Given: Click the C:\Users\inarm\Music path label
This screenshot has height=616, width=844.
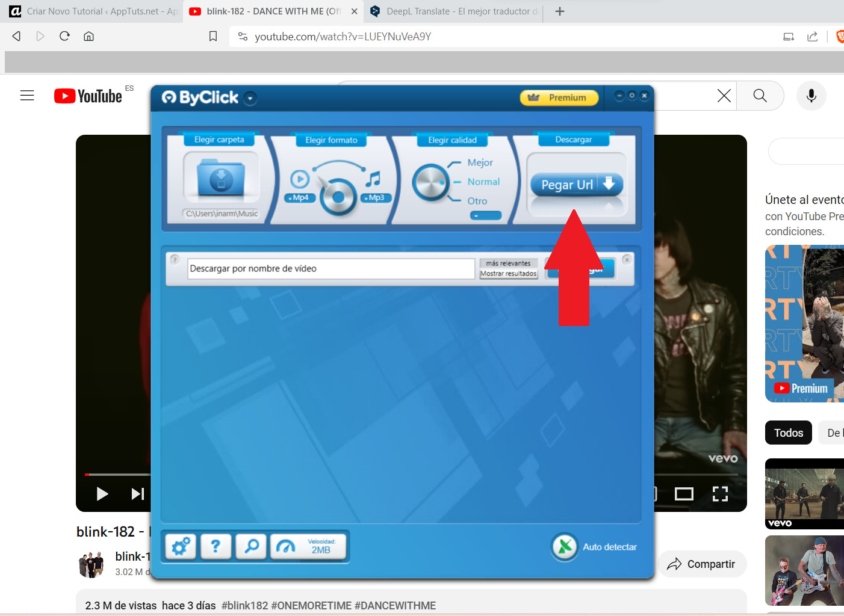Looking at the screenshot, I should [x=222, y=214].
